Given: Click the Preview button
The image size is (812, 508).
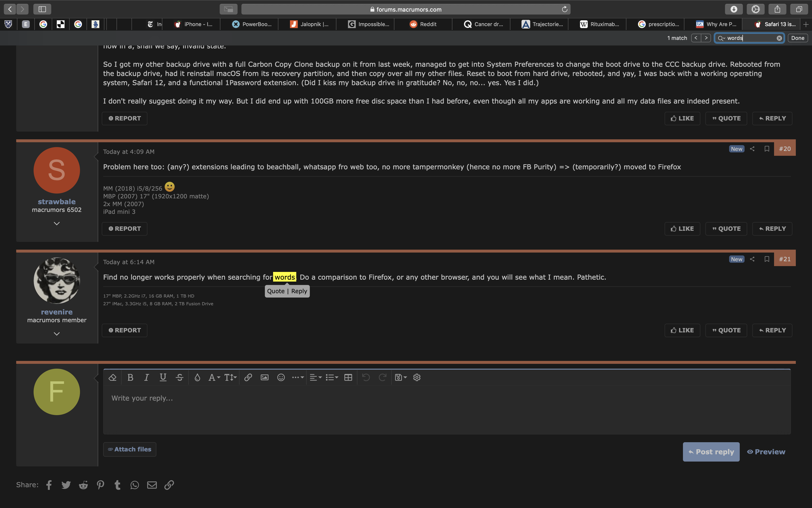Looking at the screenshot, I should point(766,452).
